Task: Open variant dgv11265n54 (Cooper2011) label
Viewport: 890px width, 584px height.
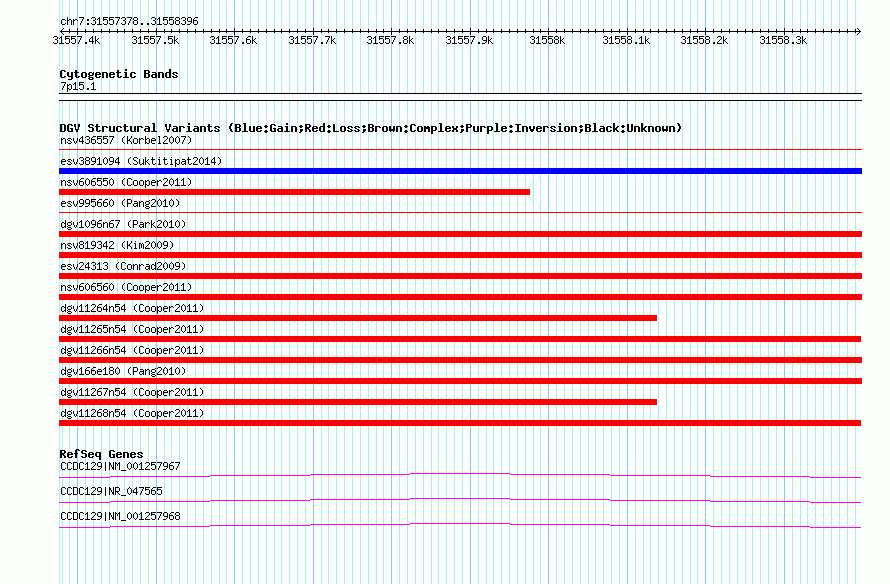Action: pos(132,329)
